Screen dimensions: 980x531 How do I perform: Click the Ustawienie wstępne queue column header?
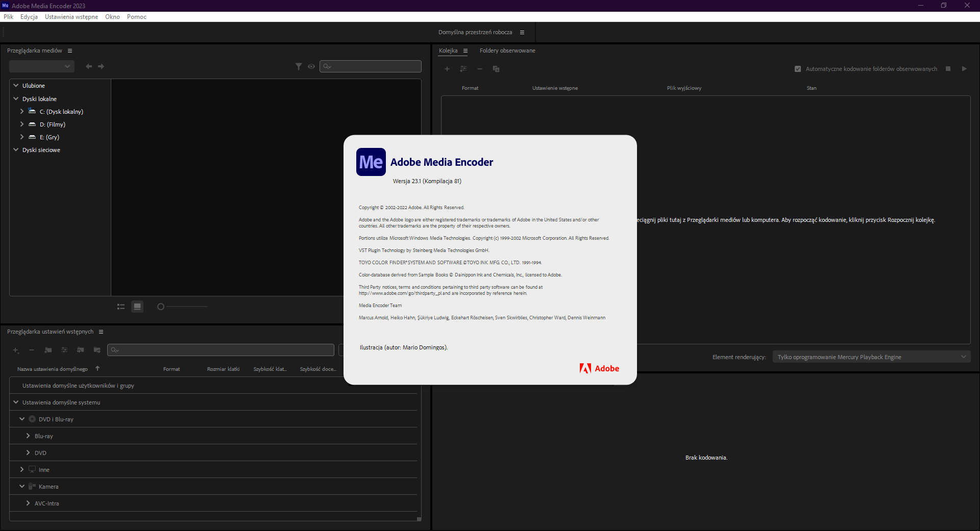coord(555,88)
